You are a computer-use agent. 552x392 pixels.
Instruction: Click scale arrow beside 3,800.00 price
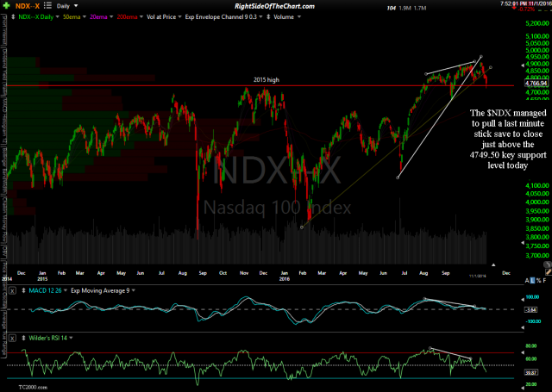[523, 243]
